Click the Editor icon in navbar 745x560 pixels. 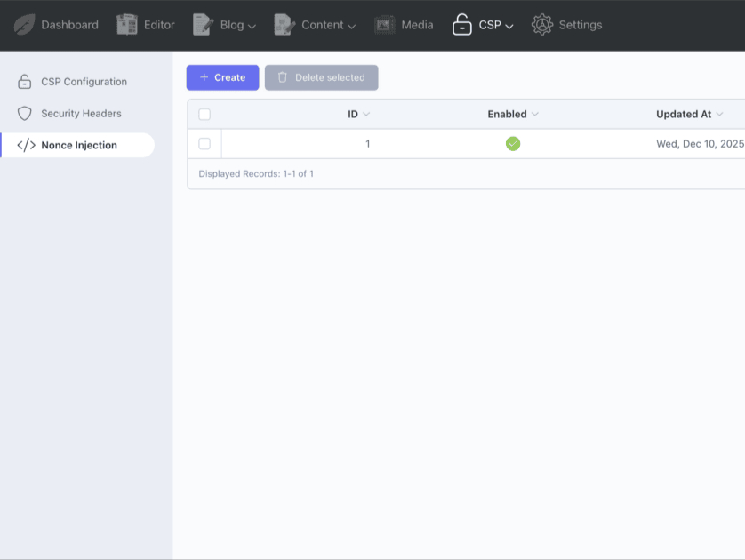point(127,25)
